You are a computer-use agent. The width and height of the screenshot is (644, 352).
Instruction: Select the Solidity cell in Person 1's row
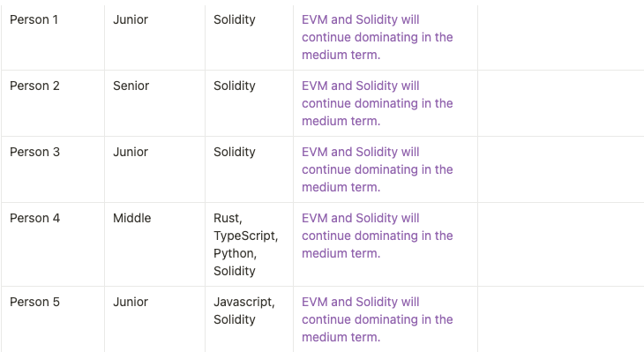250,37
